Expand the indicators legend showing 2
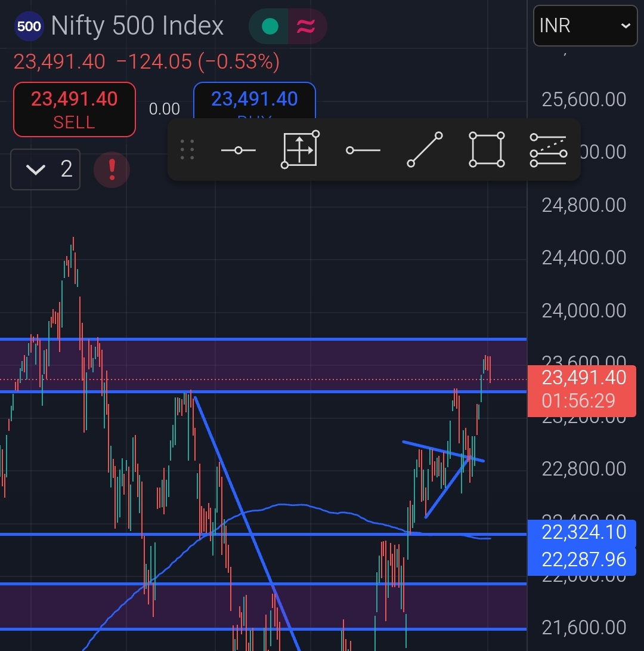 [45, 169]
